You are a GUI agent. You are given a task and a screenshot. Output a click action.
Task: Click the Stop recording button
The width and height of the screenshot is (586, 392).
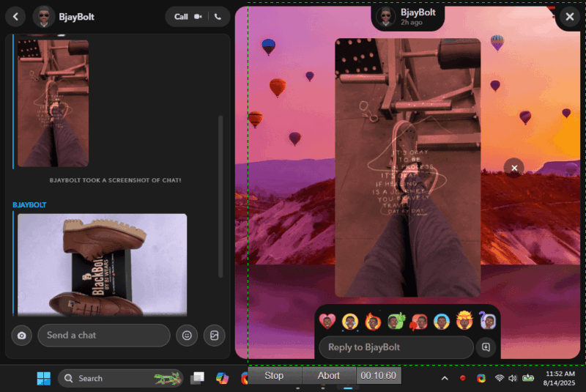coord(274,376)
